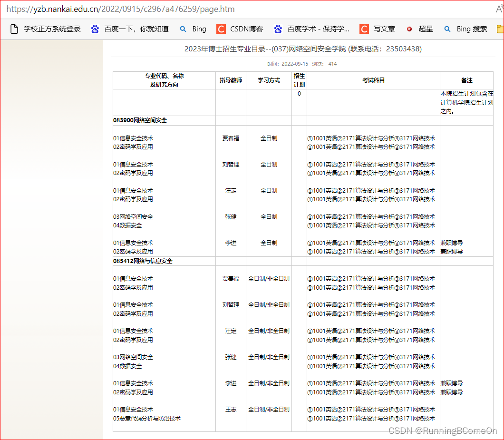This screenshot has height=440, width=504.
Task: Click 汪定 in the 083900 section
Action: [x=231, y=191]
